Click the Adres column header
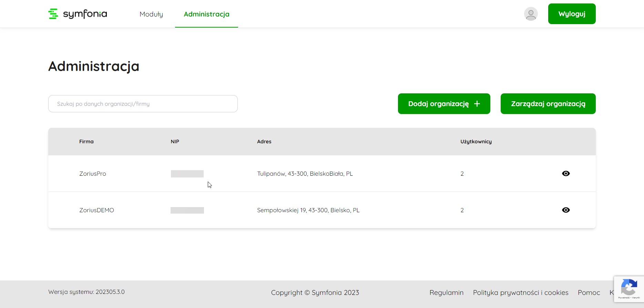Image resolution: width=644 pixels, height=308 pixels. [264, 142]
